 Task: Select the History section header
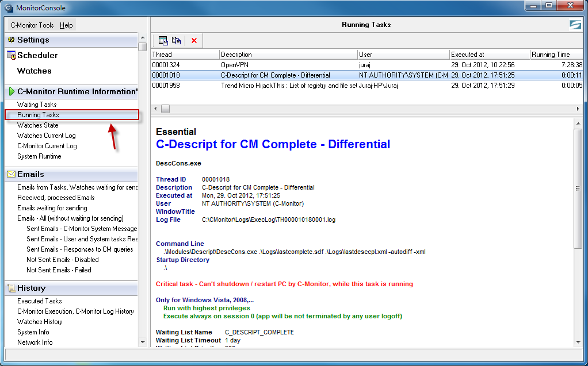point(71,288)
